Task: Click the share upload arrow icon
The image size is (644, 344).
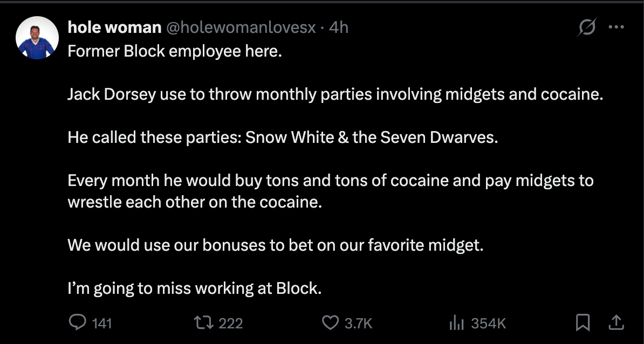Action: point(615,322)
